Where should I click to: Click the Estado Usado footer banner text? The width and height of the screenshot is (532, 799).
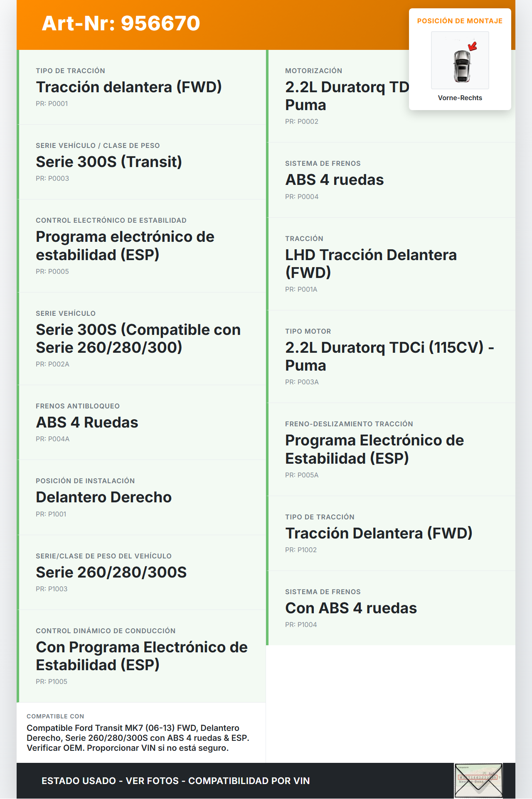point(176,781)
